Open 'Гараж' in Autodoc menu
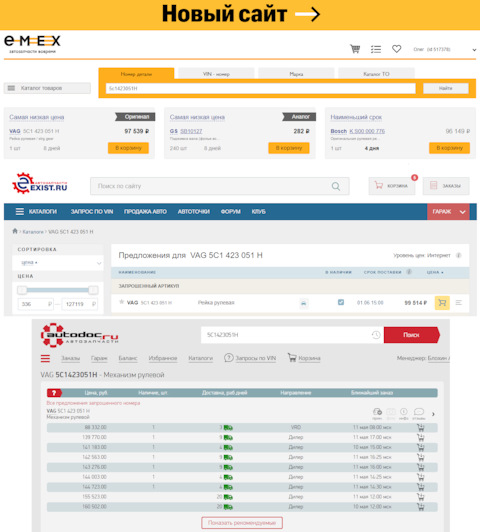This screenshot has height=532, width=480. point(99,358)
